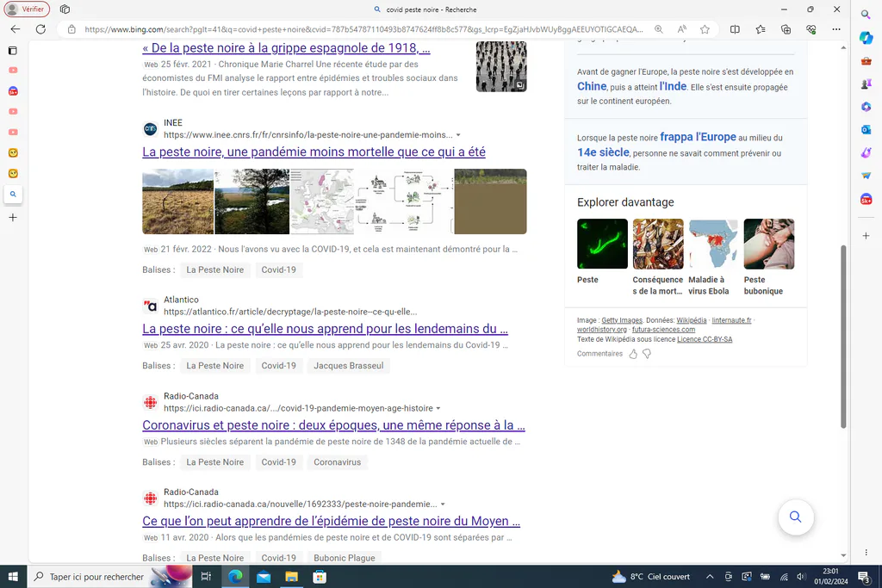882x588 pixels.
Task: Click the taskbar search box
Action: coord(109,577)
